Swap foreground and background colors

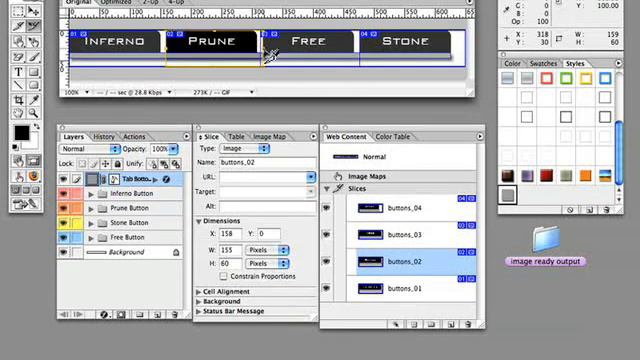[36, 127]
